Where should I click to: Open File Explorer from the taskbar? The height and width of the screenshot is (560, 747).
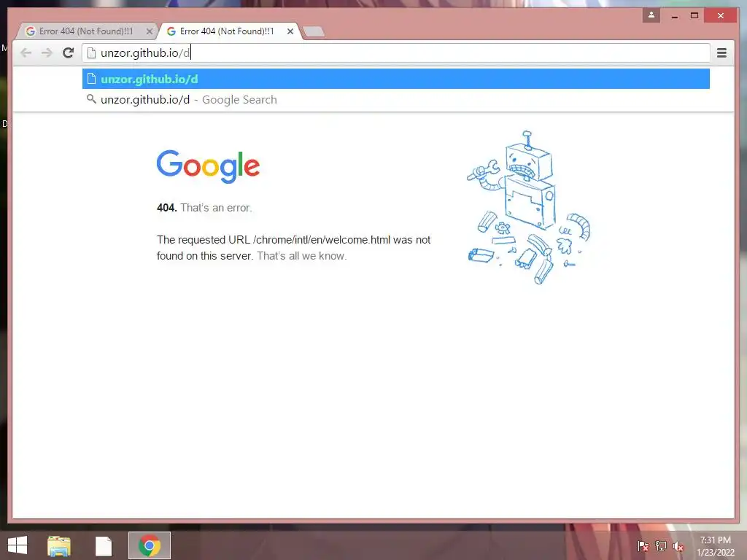point(58,545)
